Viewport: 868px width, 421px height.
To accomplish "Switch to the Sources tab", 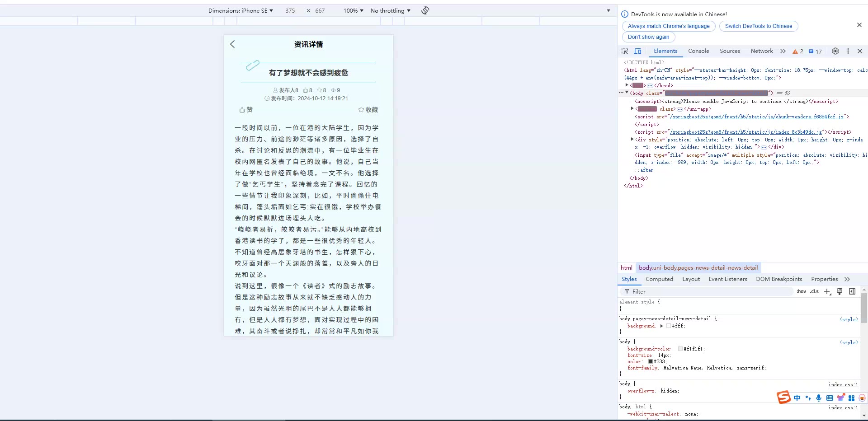I will click(x=730, y=51).
